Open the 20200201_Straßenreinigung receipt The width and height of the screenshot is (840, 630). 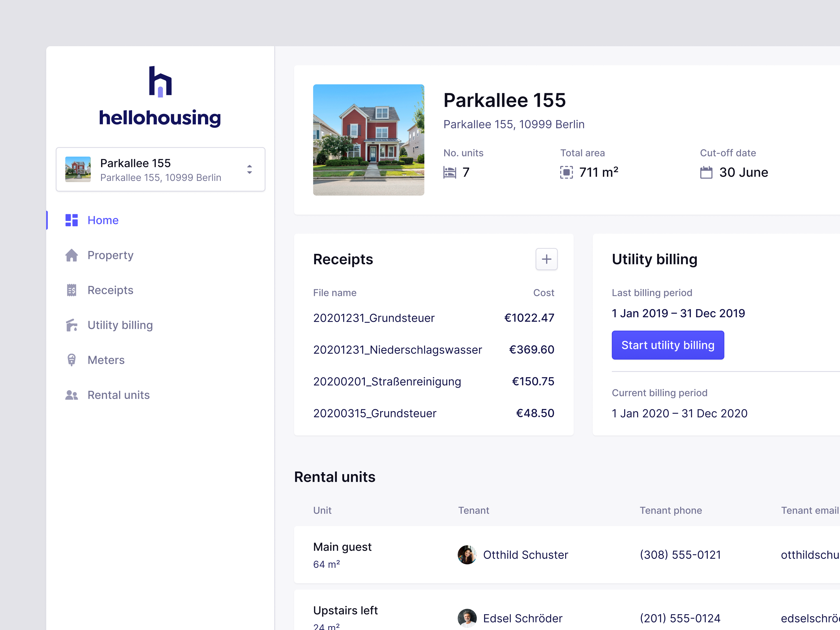pyautogui.click(x=387, y=381)
